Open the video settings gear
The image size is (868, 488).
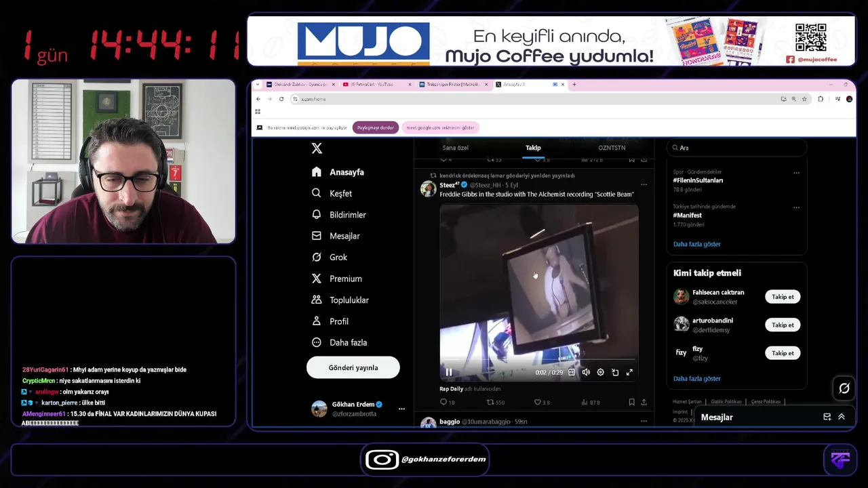click(600, 372)
